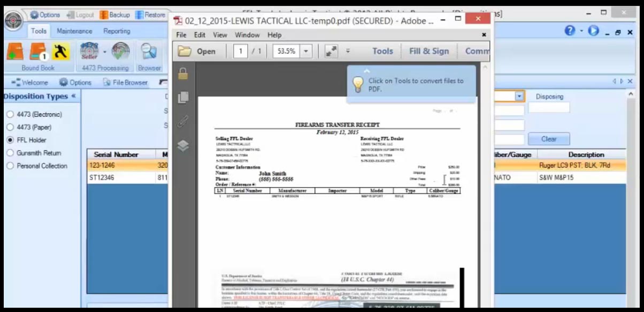Click the tab scroll left arrow
The width and height of the screenshot is (644, 312).
615,81
